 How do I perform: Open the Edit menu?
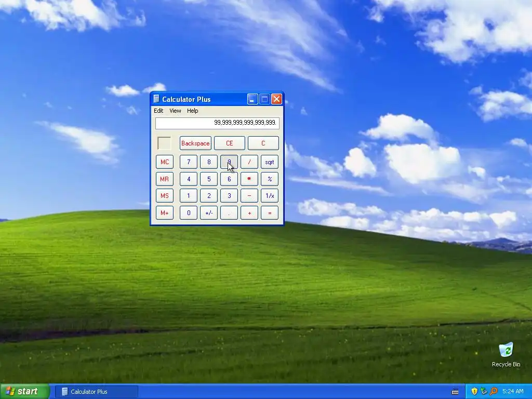[158, 111]
